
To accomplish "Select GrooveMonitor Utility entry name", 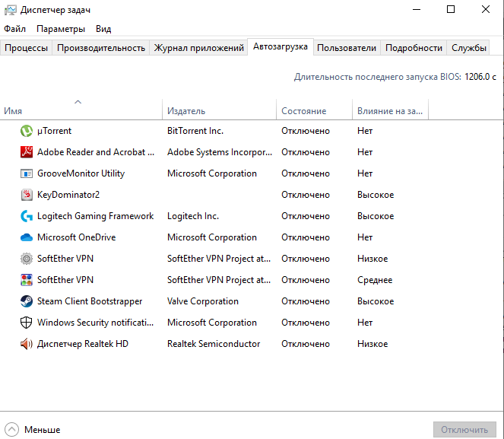I will click(81, 173).
